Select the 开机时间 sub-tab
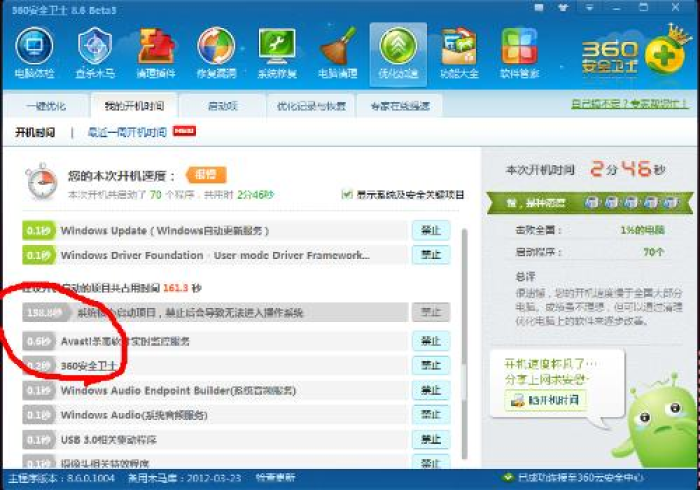 [x=35, y=132]
